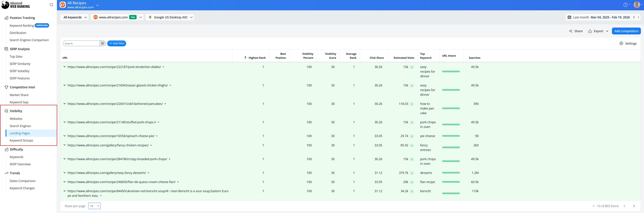The width and height of the screenshot is (644, 213).
Task: Open the Rows per page selector
Action: click(x=95, y=206)
